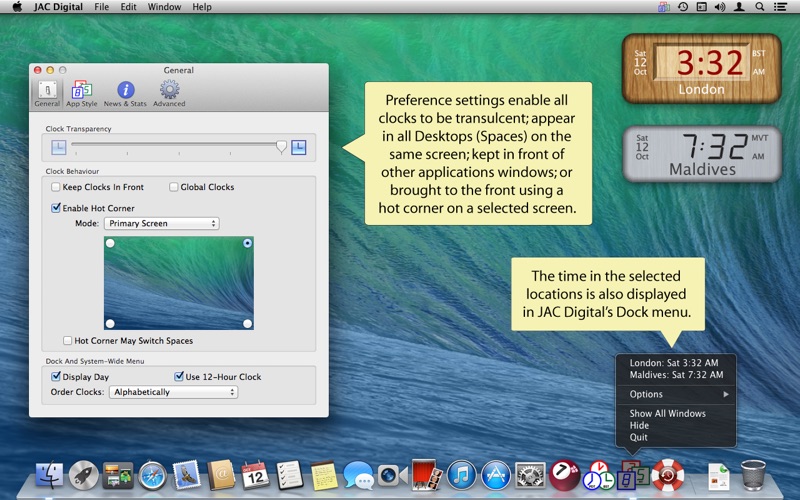Open the Help menu
The height and width of the screenshot is (500, 800).
pos(202,7)
